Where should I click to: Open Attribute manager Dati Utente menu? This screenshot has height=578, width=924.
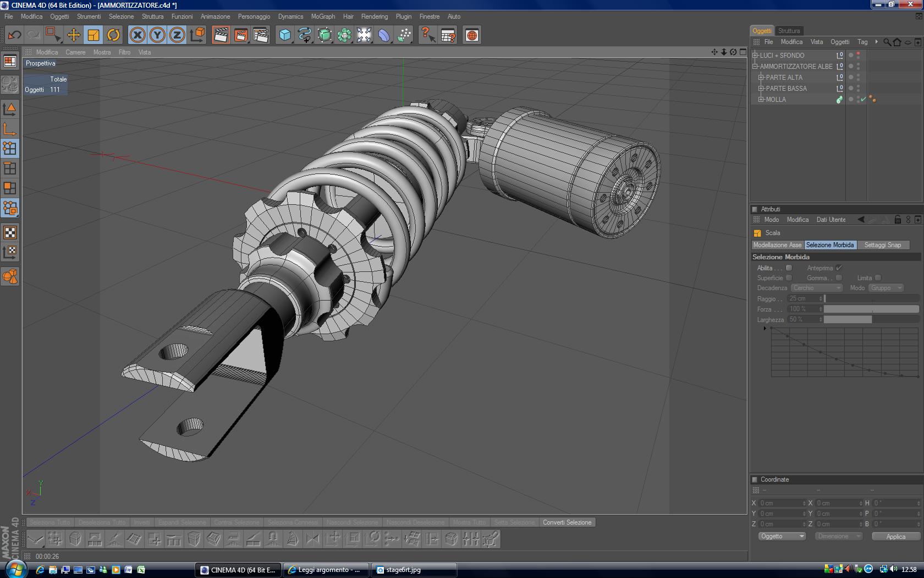pos(831,220)
